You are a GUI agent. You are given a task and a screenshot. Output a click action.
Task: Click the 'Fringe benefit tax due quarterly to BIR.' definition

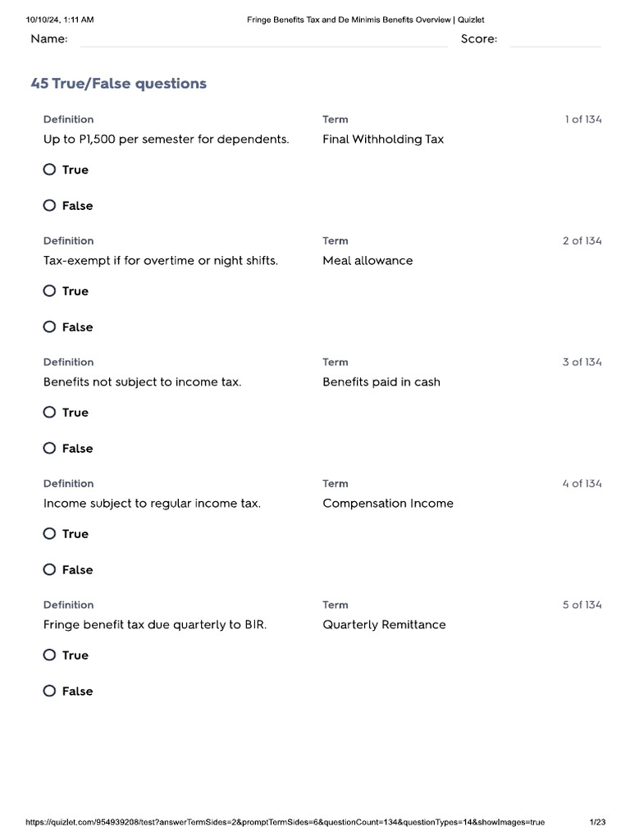point(155,625)
